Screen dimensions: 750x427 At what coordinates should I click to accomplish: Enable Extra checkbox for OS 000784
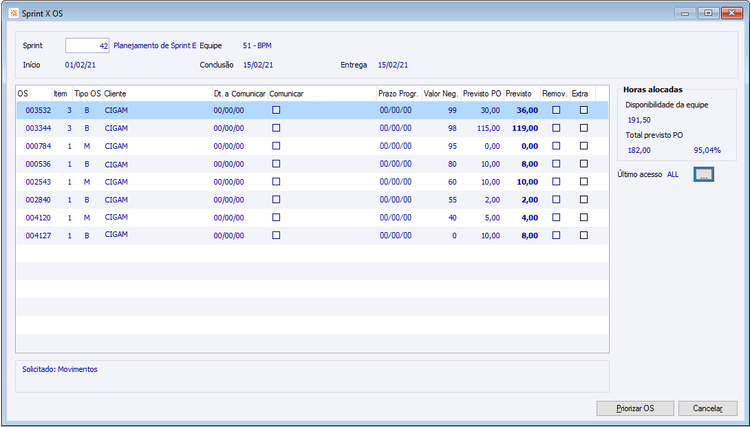584,146
